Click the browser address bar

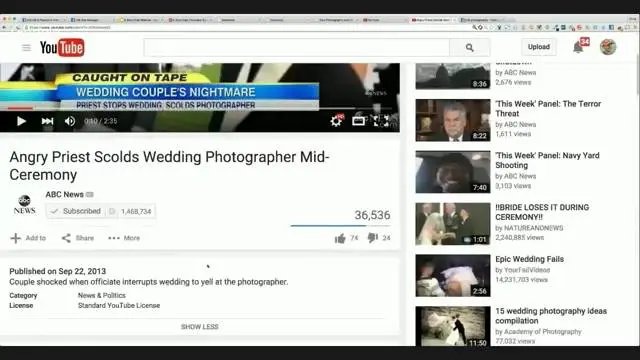(x=245, y=27)
